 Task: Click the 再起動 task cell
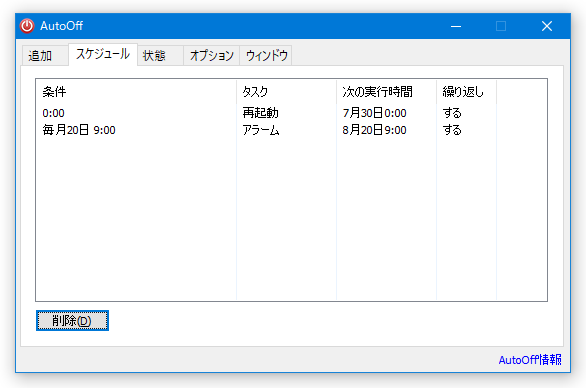[260, 113]
